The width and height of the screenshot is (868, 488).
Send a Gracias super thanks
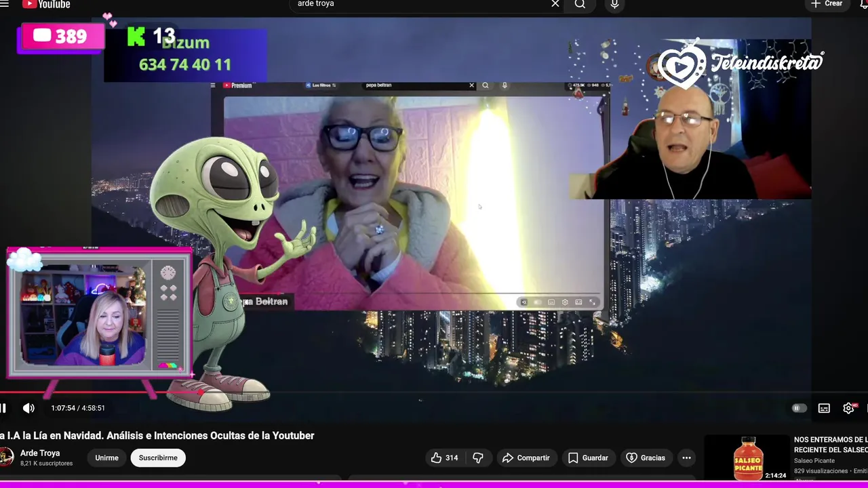click(x=646, y=457)
